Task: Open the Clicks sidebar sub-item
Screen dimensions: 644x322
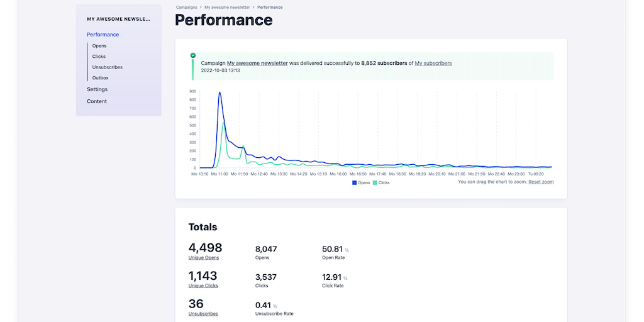Action: click(99, 57)
